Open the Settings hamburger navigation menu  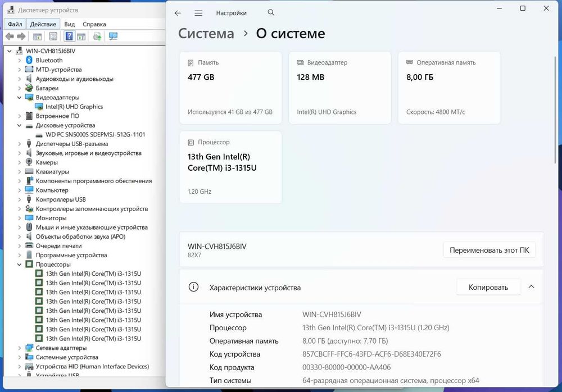(x=198, y=13)
